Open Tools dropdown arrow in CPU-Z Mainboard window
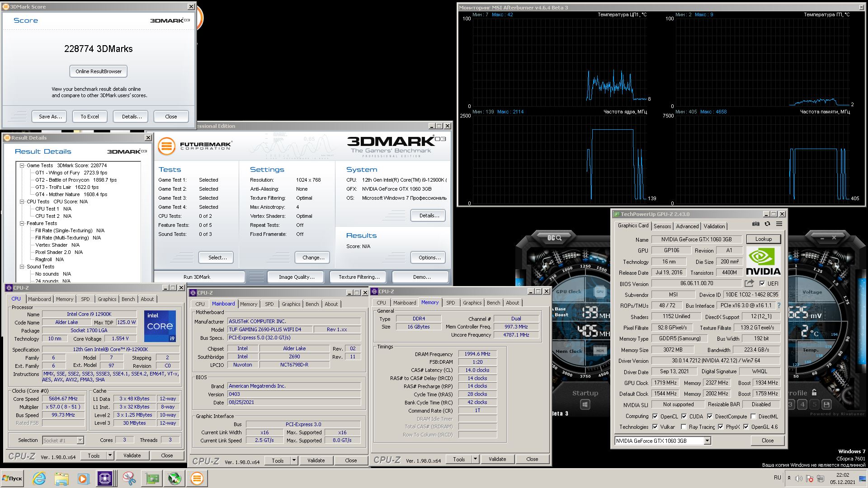This screenshot has width=868, height=488. coord(294,460)
